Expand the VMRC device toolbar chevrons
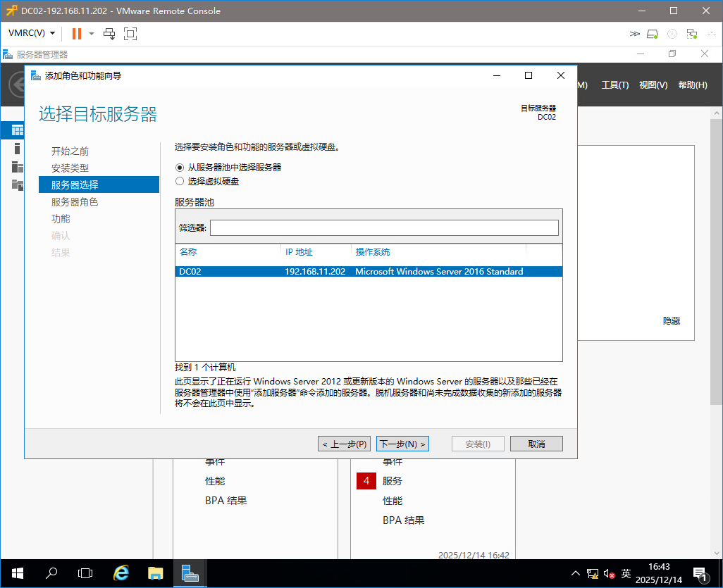 [x=634, y=34]
